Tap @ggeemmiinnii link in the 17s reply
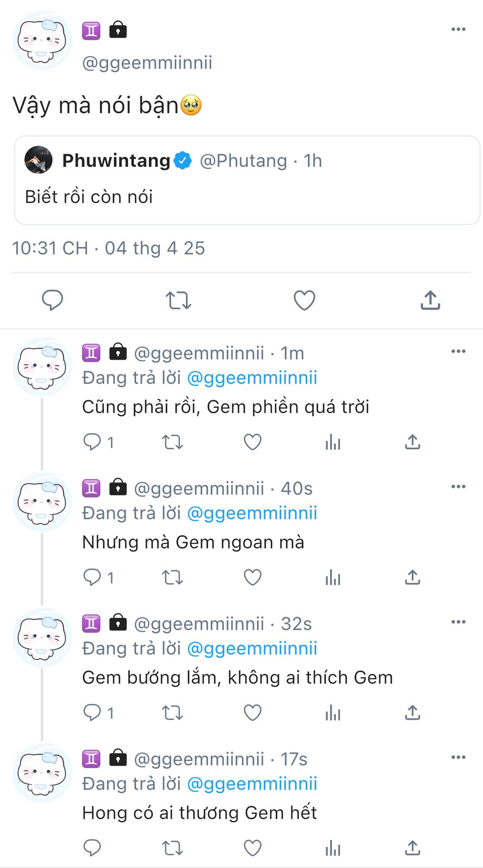This screenshot has width=483, height=868. point(252,784)
